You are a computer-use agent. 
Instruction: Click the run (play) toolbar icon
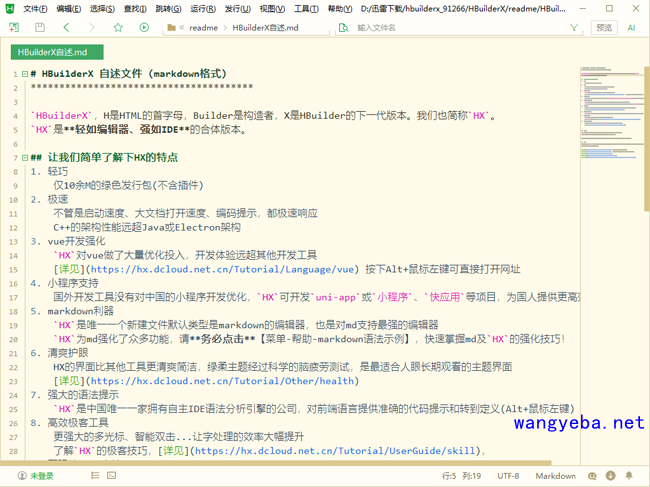(x=144, y=28)
